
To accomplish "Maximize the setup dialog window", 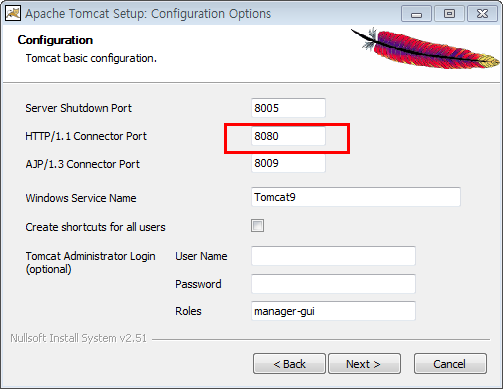I will pos(449,14).
